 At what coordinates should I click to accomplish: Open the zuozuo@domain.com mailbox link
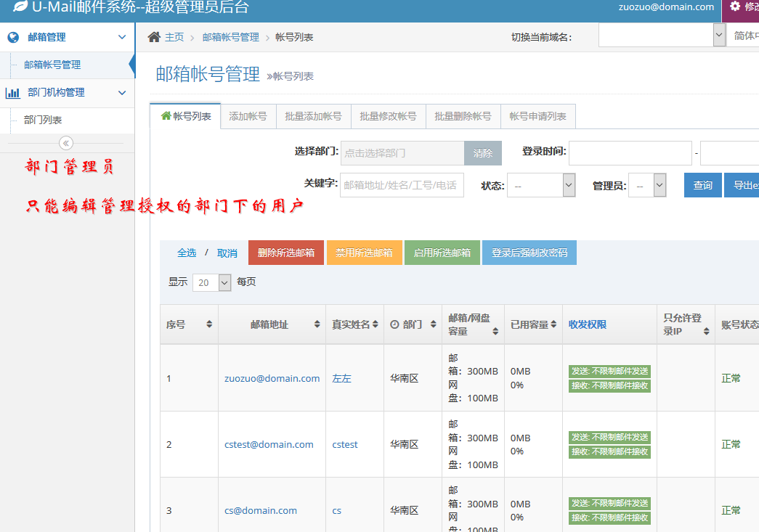tap(272, 378)
